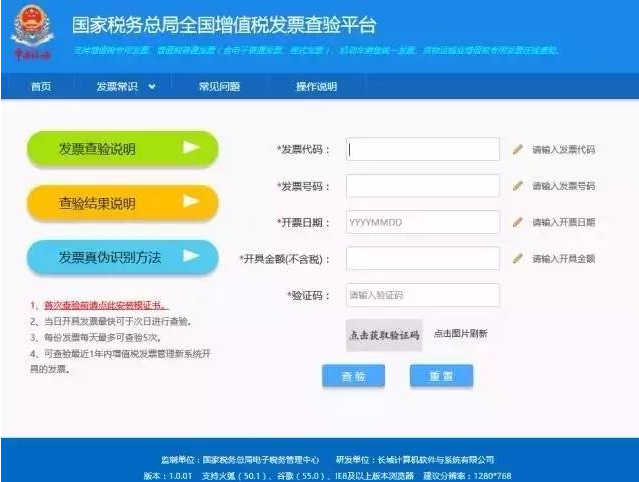The height and width of the screenshot is (482, 639).
Task: Click the *验证码 field label
Action: (x=308, y=295)
